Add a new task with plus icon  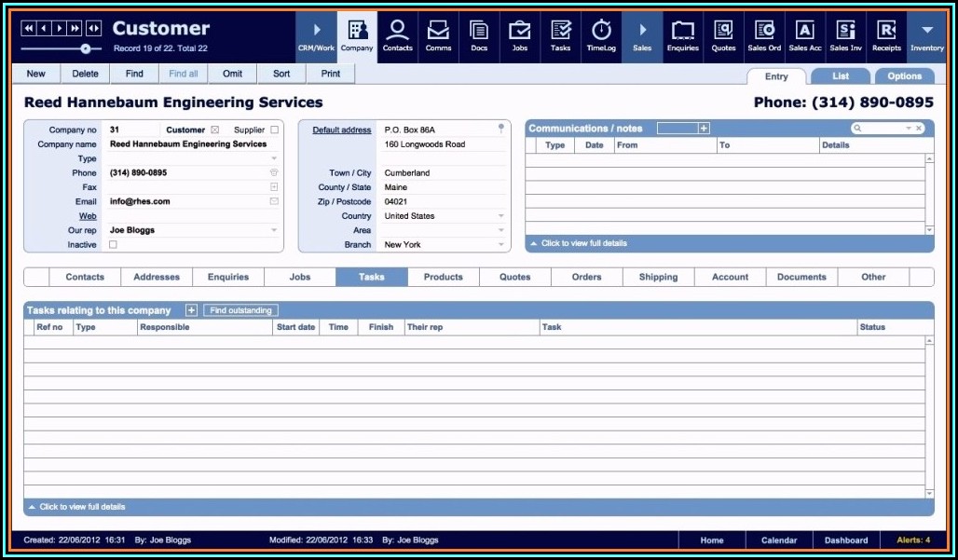[191, 310]
